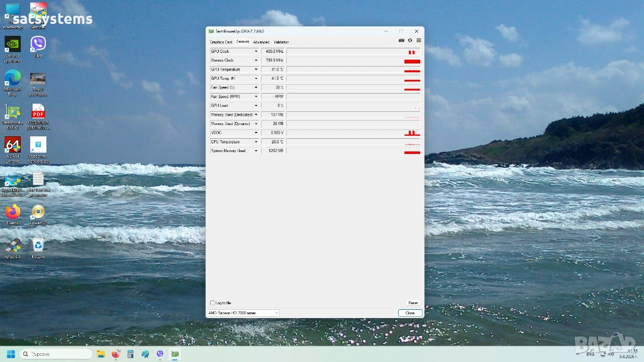The image size is (644, 362).
Task: Open the Validation tab
Action: coord(281,42)
